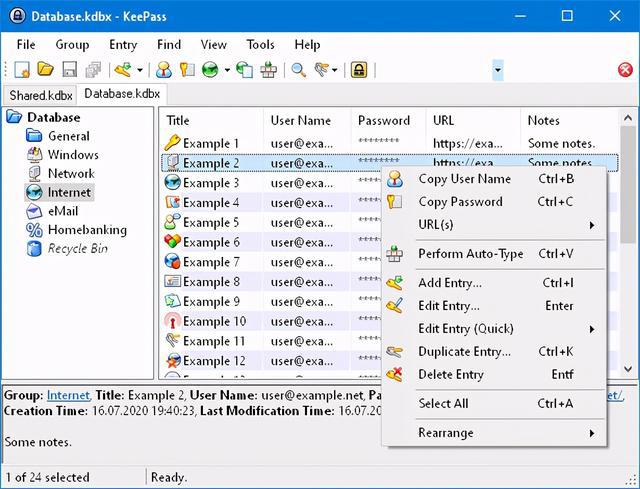Viewport: 640px width, 489px height.
Task: Select the eMail group in tree
Action: (62, 211)
